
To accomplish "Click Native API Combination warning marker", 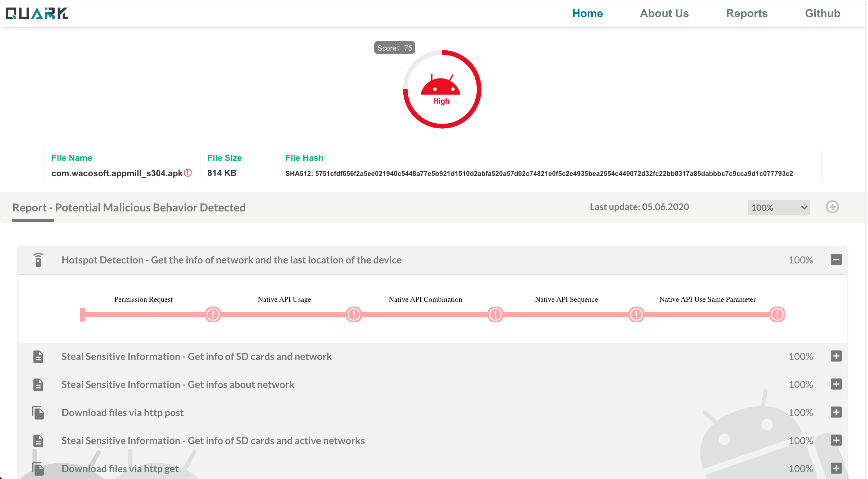I will (x=495, y=314).
